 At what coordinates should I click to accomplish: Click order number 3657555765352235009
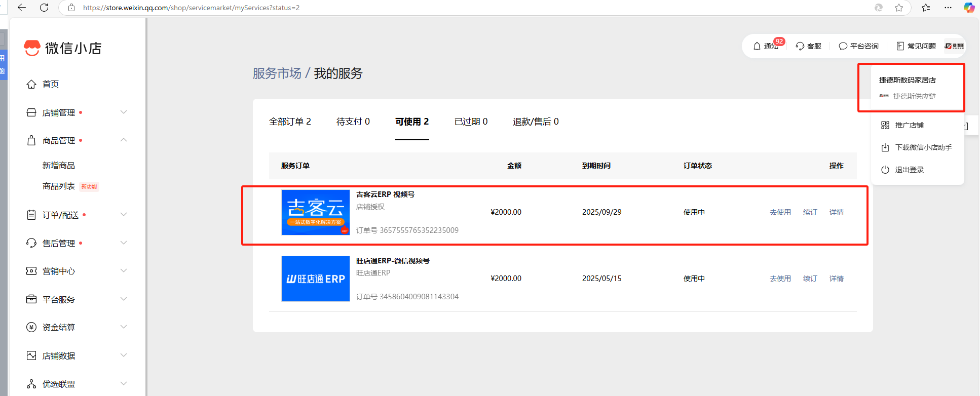point(419,230)
